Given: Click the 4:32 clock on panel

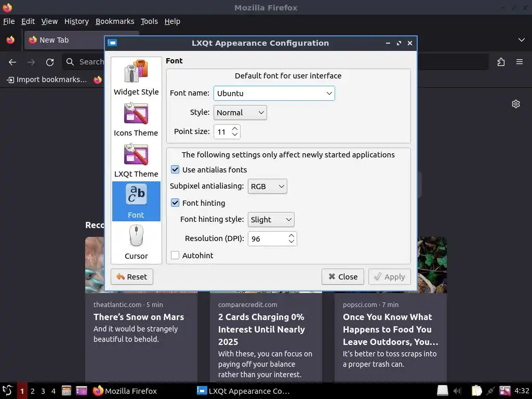Looking at the screenshot, I should point(522,391).
